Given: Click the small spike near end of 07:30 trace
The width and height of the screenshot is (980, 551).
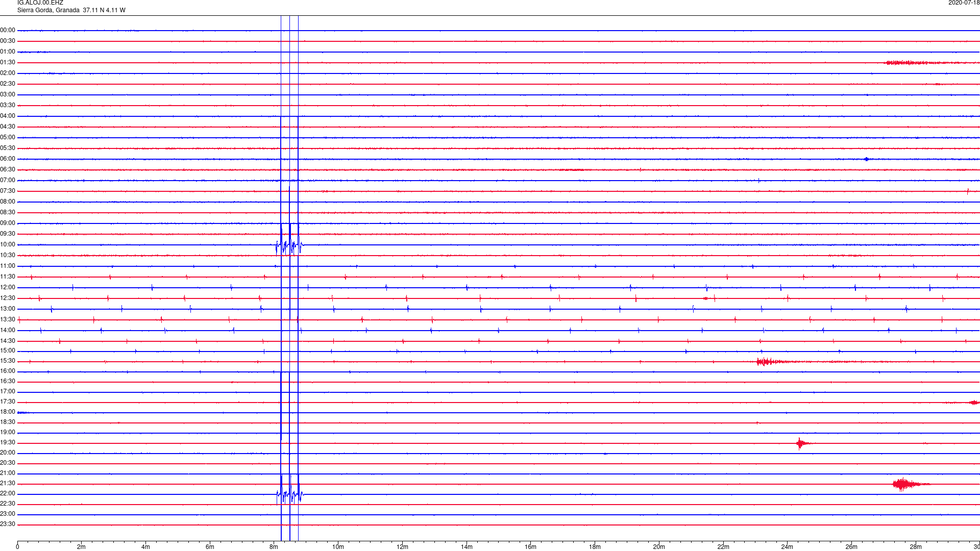Looking at the screenshot, I should [x=968, y=191].
